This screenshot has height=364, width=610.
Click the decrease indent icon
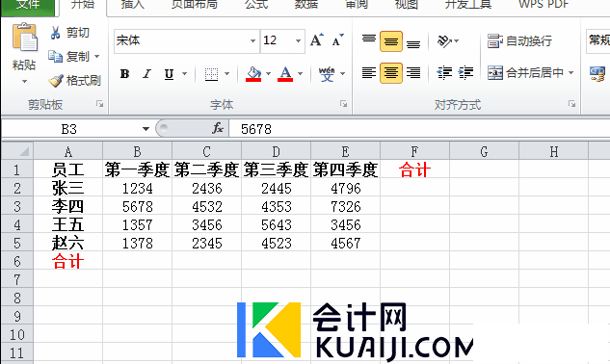coord(444,73)
